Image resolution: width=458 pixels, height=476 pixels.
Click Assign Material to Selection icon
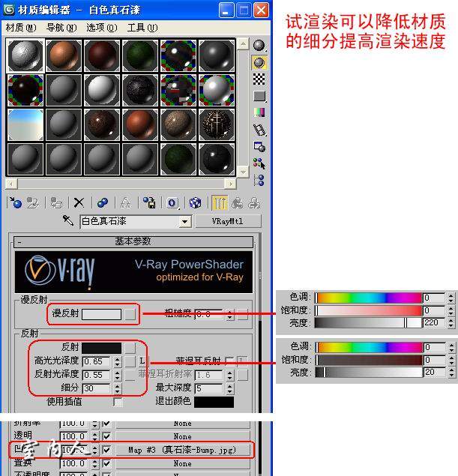pos(56,202)
